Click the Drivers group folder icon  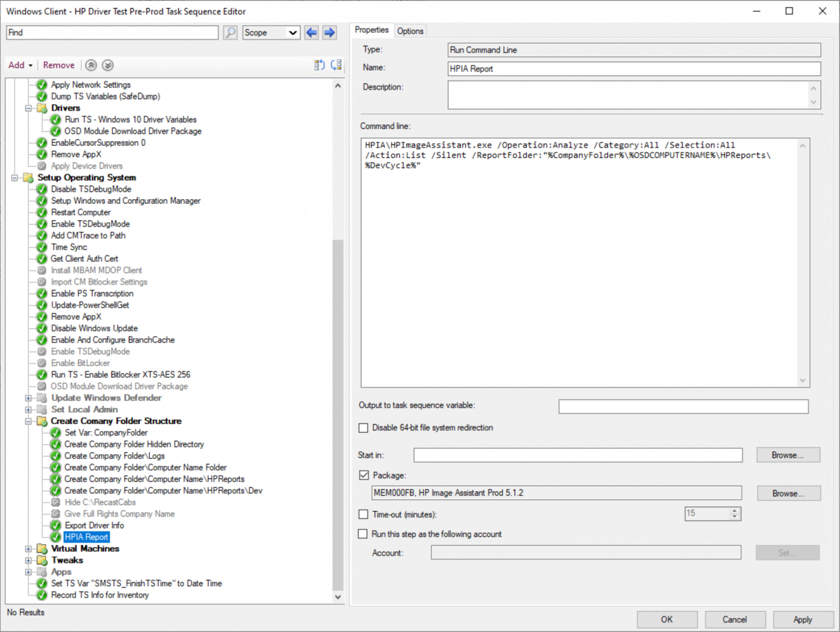coord(42,108)
